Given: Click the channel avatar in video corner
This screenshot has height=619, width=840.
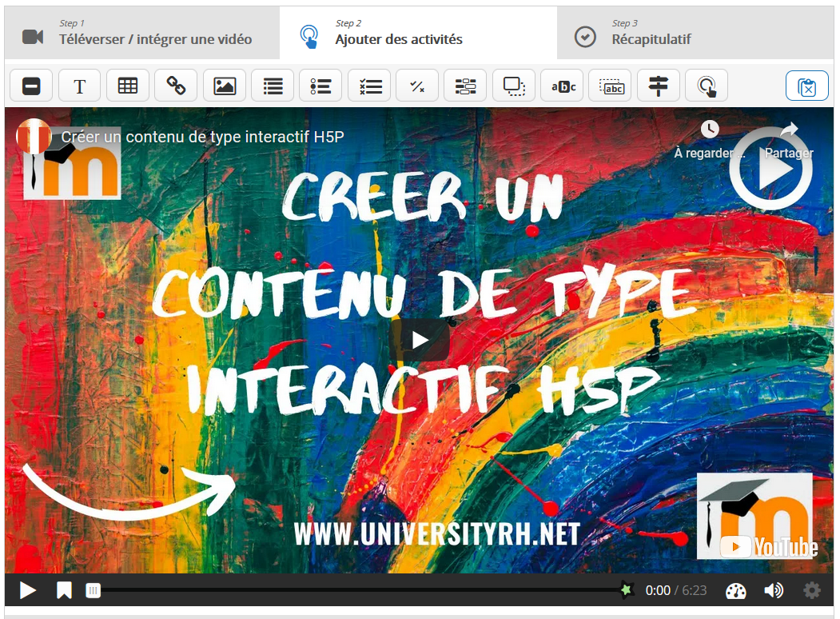Looking at the screenshot, I should click(x=34, y=136).
